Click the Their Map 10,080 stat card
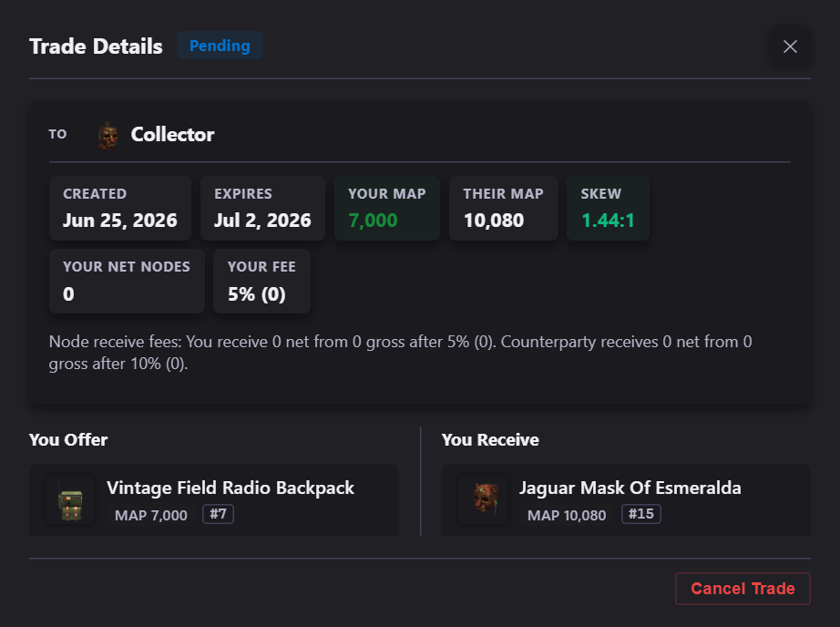The width and height of the screenshot is (840, 627). [504, 208]
